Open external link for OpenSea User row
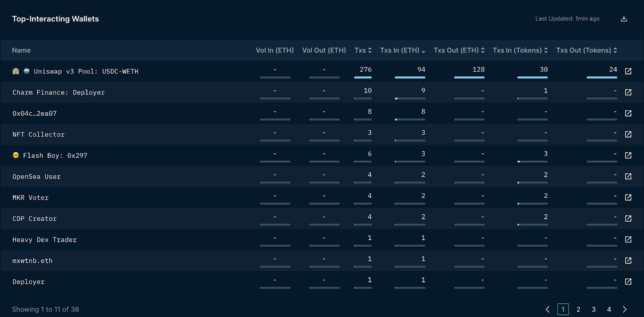The width and height of the screenshot is (644, 317). pos(628,177)
